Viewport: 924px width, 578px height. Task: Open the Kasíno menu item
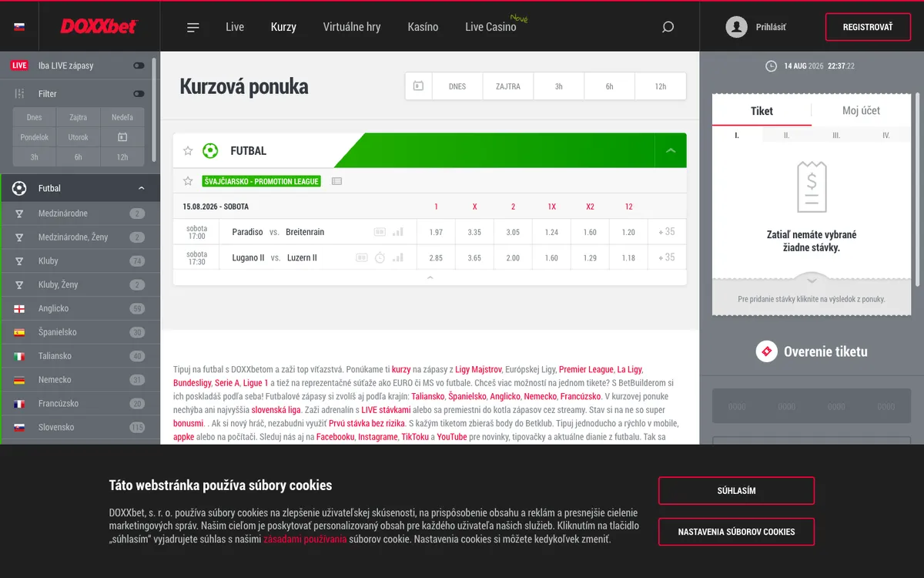[423, 27]
